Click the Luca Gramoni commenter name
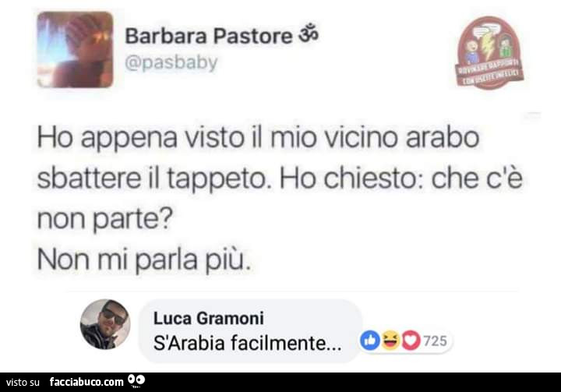 209,318
